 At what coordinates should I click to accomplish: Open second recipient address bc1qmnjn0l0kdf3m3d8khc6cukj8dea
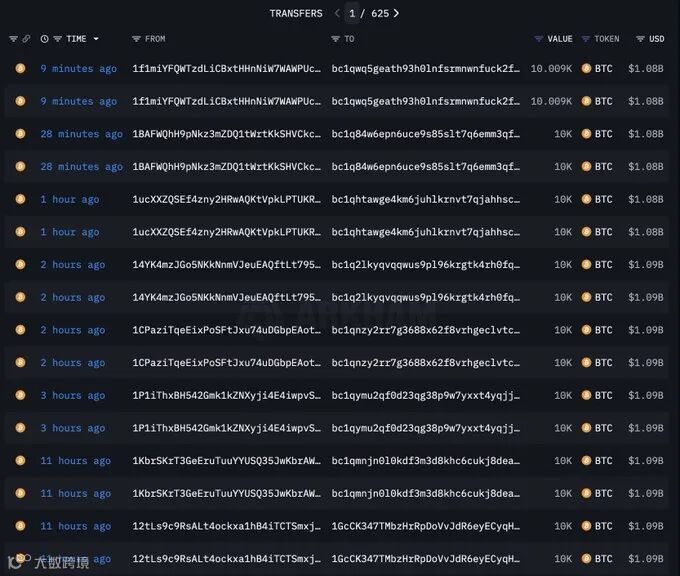point(425,494)
